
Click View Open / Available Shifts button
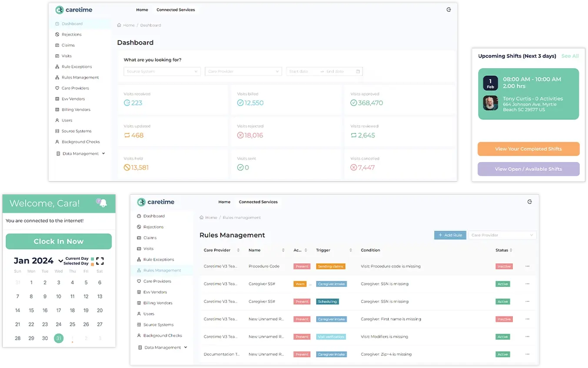528,169
